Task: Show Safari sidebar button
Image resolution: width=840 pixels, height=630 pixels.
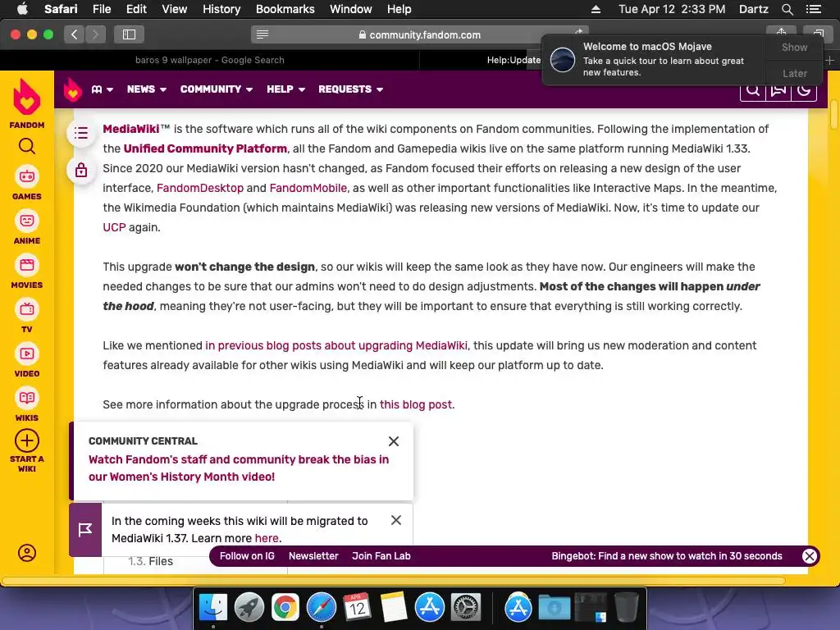Action: point(129,34)
